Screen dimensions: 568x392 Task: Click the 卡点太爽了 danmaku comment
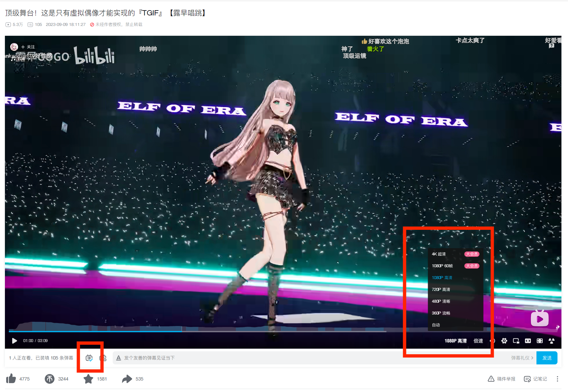coord(470,40)
